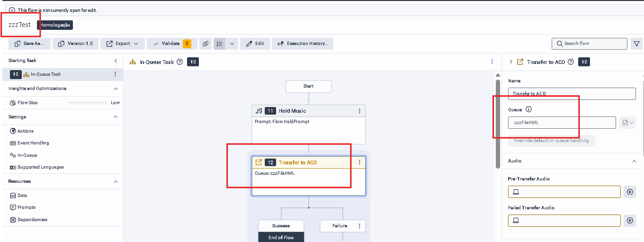This screenshot has width=644, height=242.
Task: Select In-Queue Task in the sidebar
Action: (63, 74)
